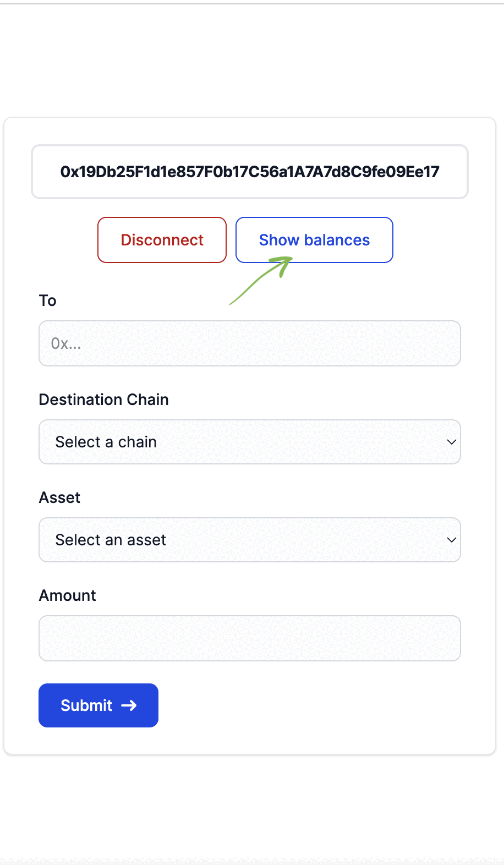Click the Amount field label
The image size is (504, 865).
(x=68, y=595)
